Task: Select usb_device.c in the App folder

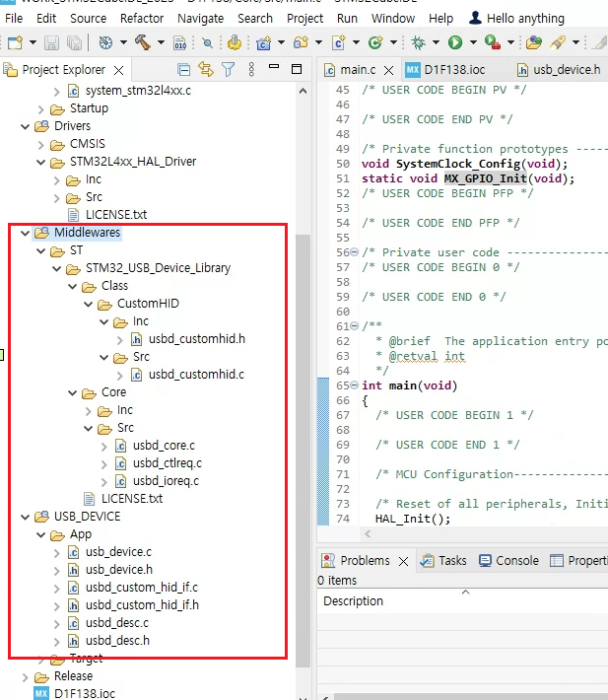Action: (x=118, y=552)
